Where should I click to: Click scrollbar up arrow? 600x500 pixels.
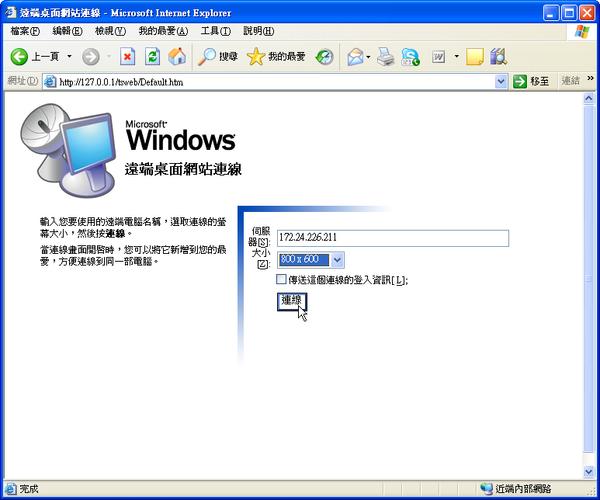coord(589,99)
